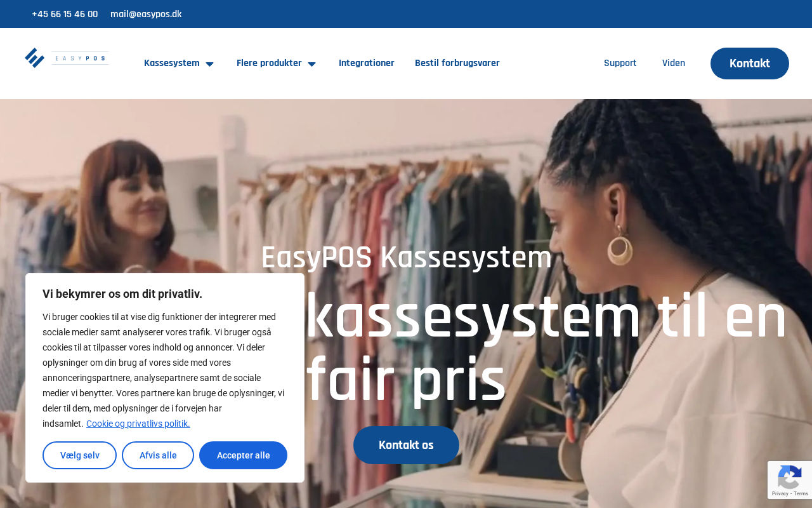
Task: Click the Kontakt os hero button
Action: pos(406,445)
